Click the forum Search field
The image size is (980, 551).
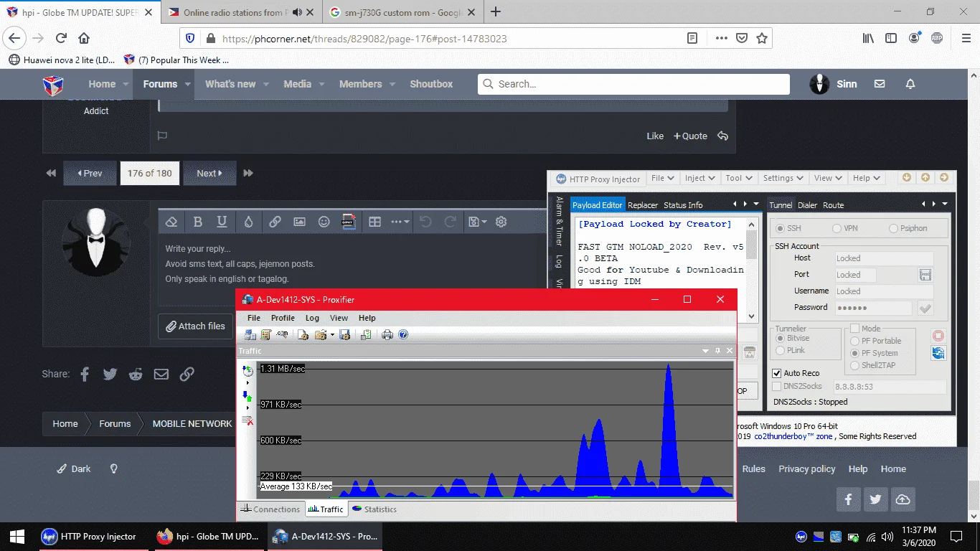pyautogui.click(x=633, y=84)
